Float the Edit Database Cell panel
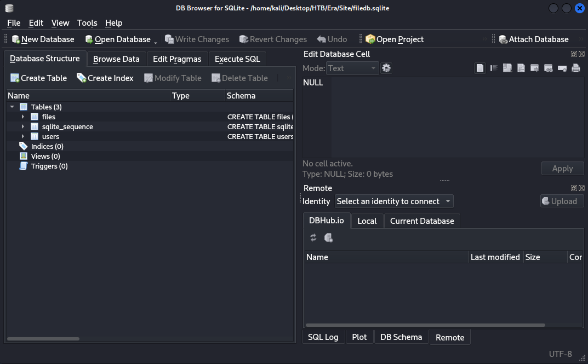Viewport: 588px width, 364px height. point(574,54)
